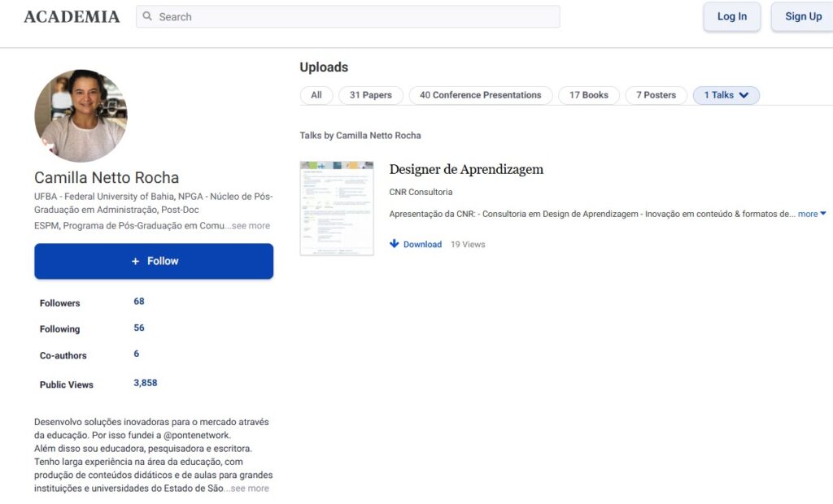833x504 pixels.
Task: Click the Log In button
Action: point(731,17)
